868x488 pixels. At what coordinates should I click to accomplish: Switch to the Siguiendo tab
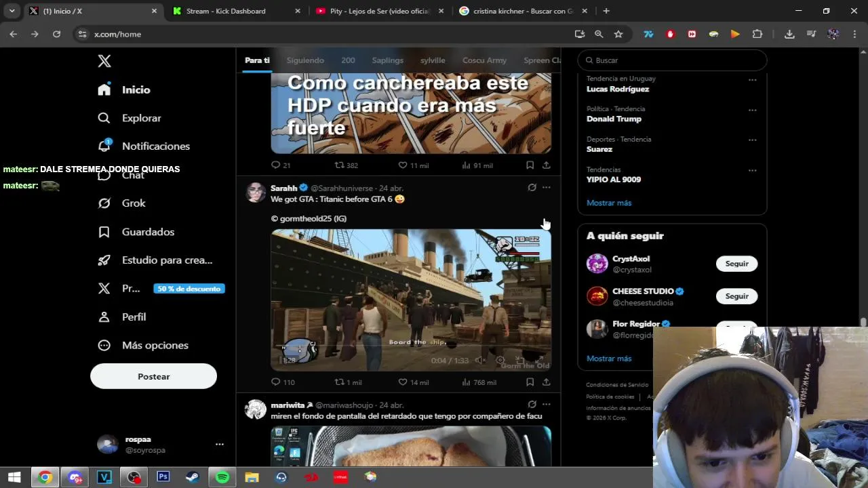(305, 60)
